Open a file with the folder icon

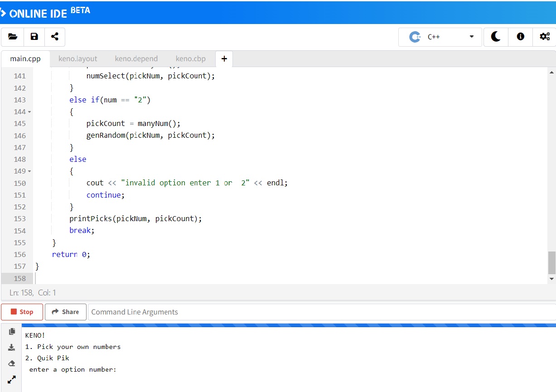(12, 37)
